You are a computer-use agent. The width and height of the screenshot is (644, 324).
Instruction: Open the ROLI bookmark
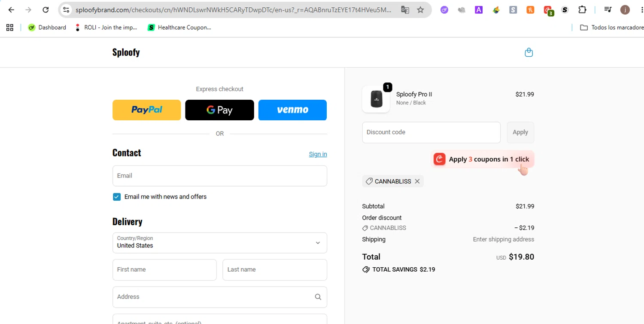pyautogui.click(x=106, y=28)
